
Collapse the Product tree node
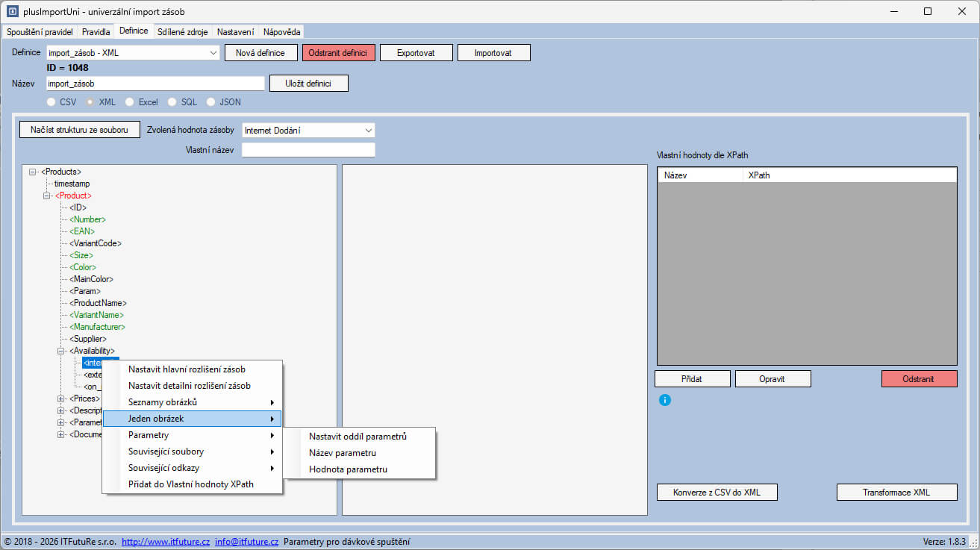point(47,196)
